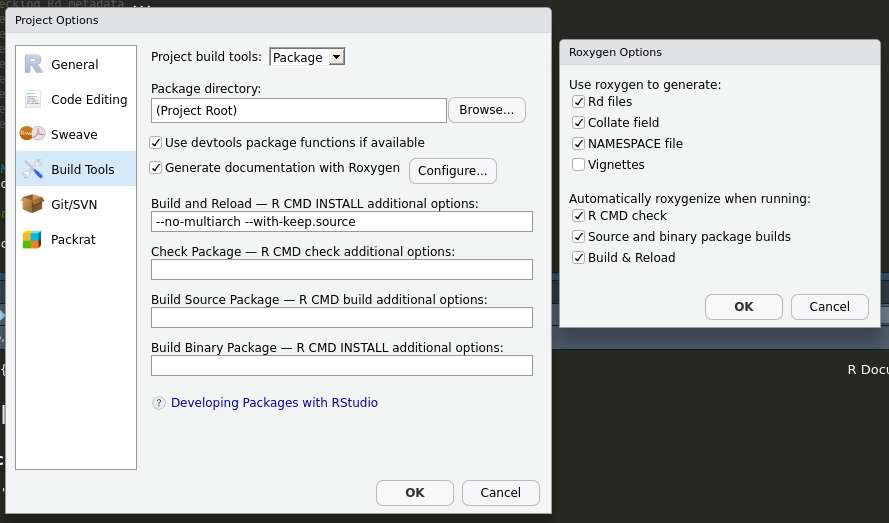Select the Code Editing document icon
This screenshot has height=523, width=889.
[x=33, y=99]
